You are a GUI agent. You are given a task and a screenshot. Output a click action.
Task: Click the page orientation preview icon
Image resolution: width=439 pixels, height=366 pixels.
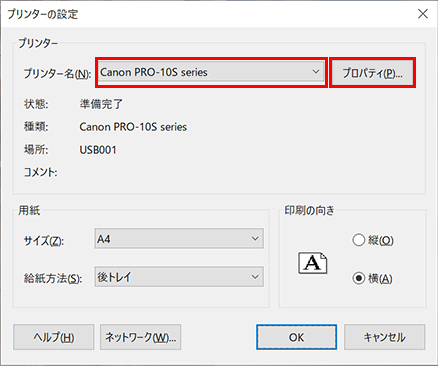[312, 263]
